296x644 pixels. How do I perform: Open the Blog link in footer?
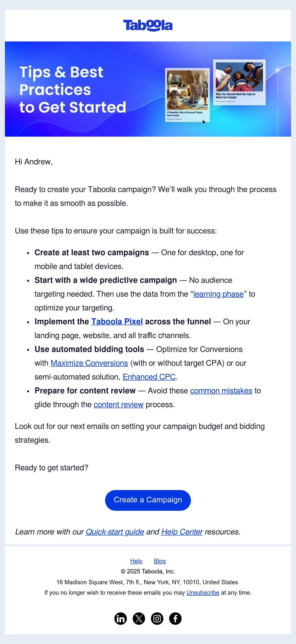coord(160,561)
